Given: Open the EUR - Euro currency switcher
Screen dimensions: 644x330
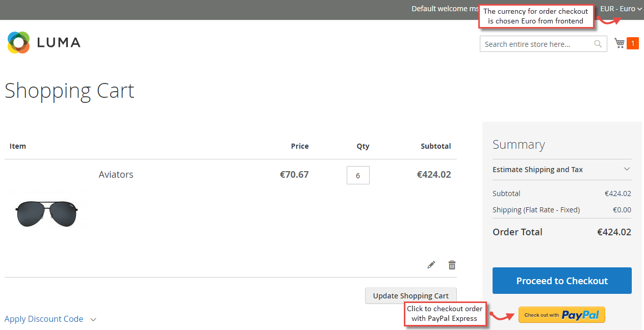Looking at the screenshot, I should pos(621,9).
